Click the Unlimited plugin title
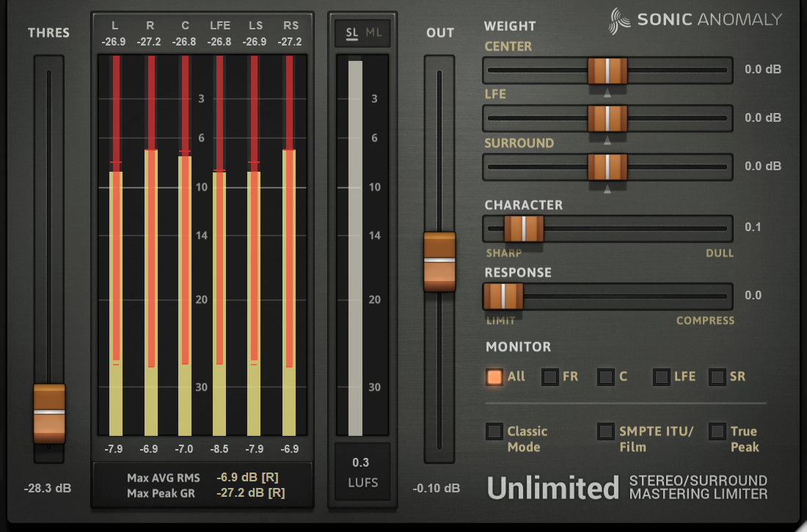Viewport: 807px width, 532px height. coord(552,488)
